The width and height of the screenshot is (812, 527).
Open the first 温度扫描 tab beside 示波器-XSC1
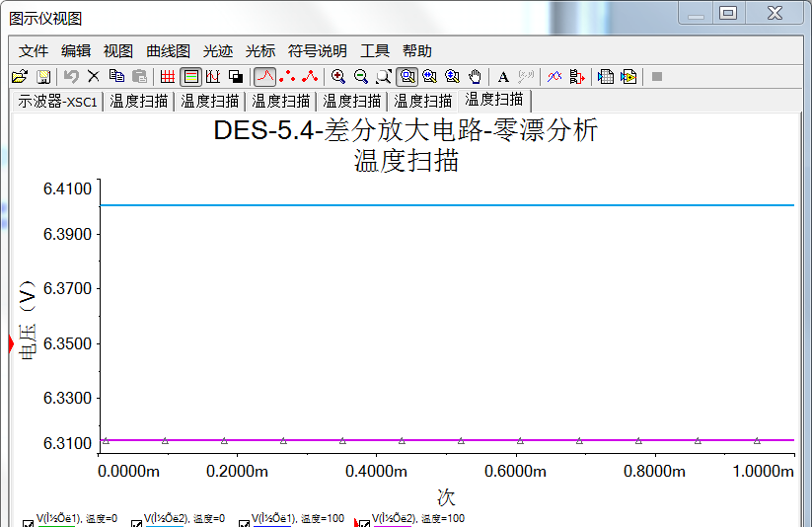(138, 101)
